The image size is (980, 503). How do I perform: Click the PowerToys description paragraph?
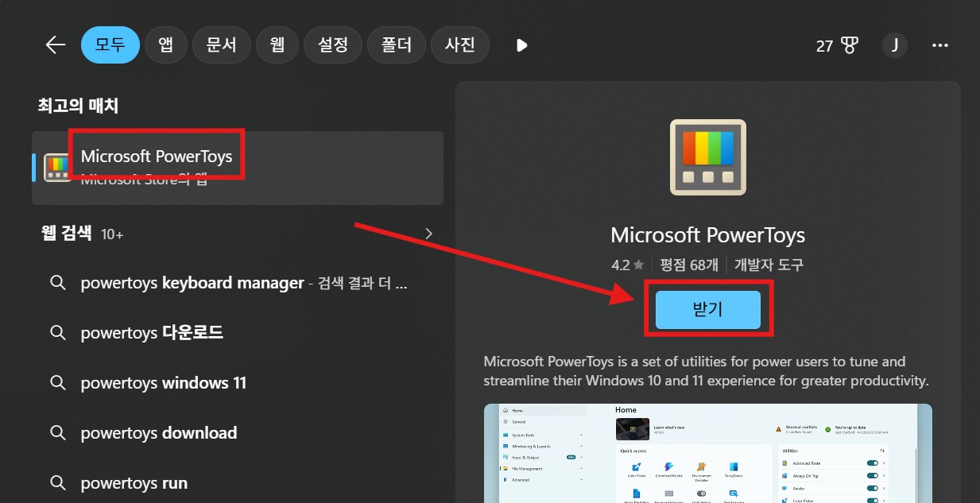tap(706, 370)
